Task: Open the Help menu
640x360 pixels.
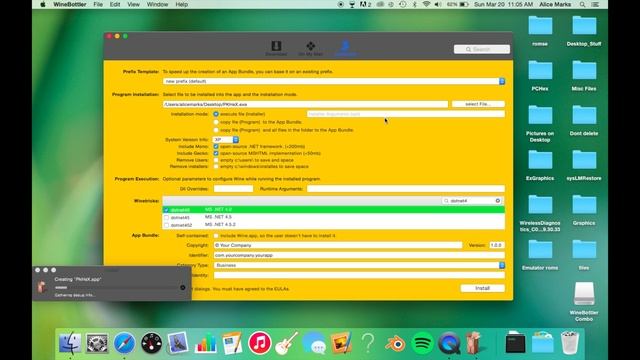Action: tap(181, 4)
